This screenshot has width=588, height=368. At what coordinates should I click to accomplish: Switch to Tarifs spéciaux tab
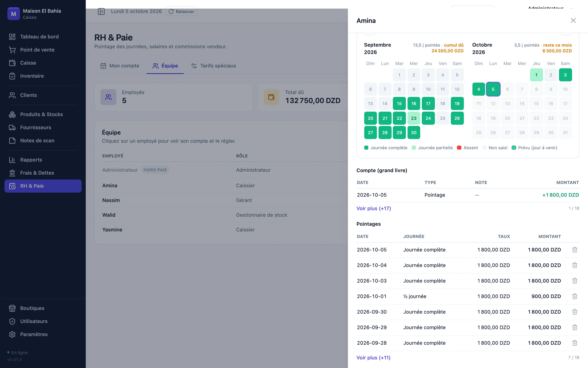214,66
